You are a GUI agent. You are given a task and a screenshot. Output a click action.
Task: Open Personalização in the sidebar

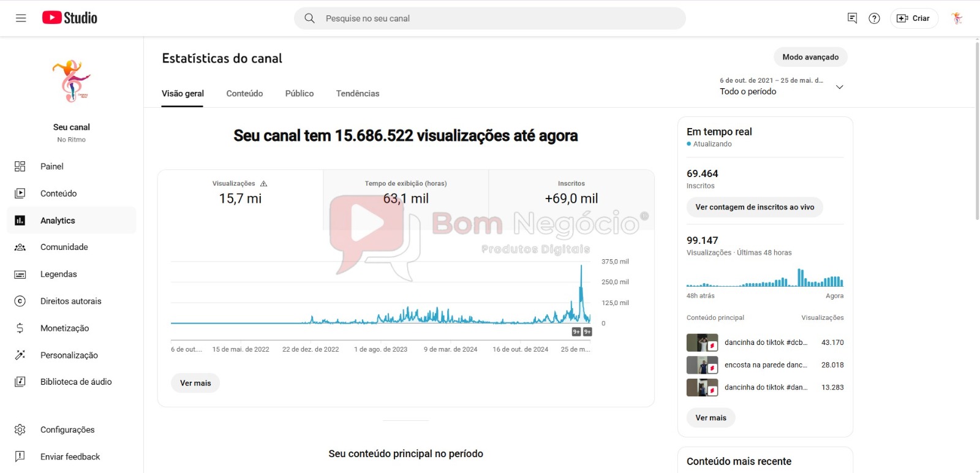[72, 355]
